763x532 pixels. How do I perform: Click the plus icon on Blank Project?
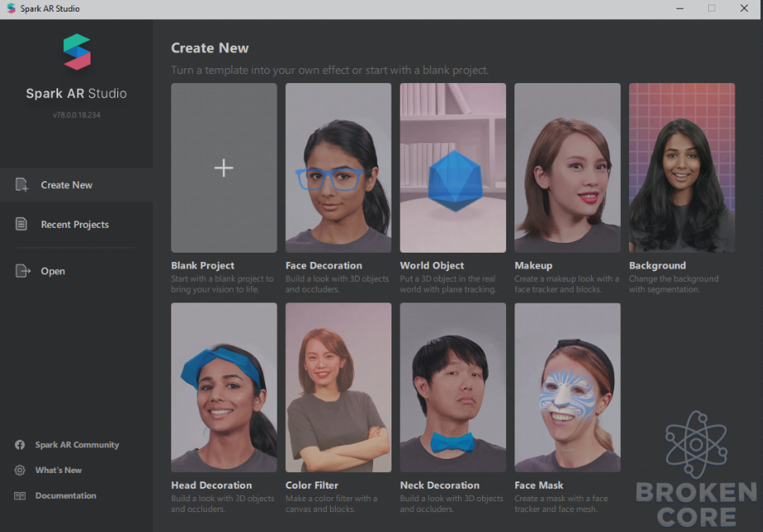224,168
